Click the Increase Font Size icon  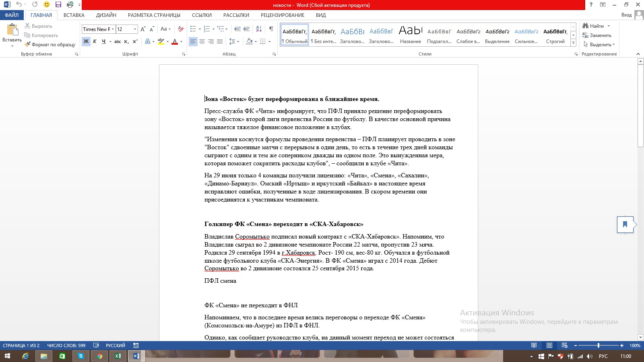143,29
